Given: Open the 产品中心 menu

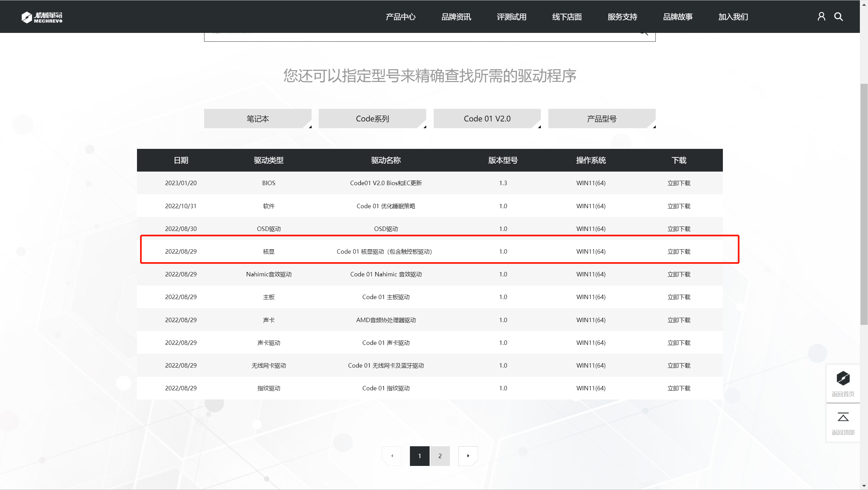Looking at the screenshot, I should pyautogui.click(x=400, y=17).
